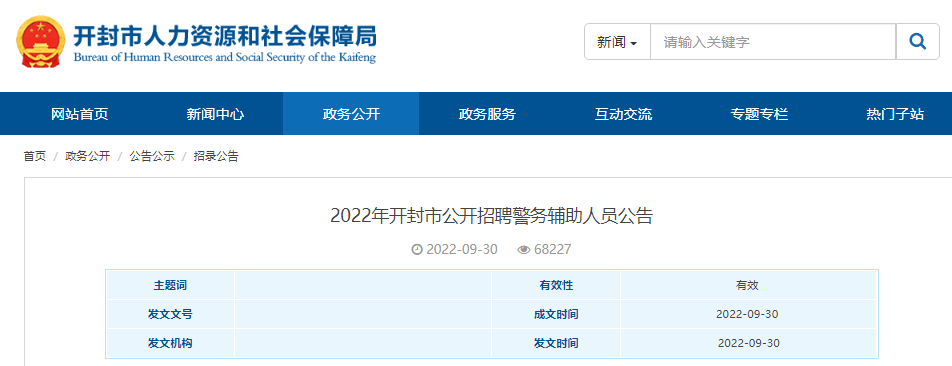
Task: Open 网站首页 in the navigation bar
Action: [x=80, y=114]
